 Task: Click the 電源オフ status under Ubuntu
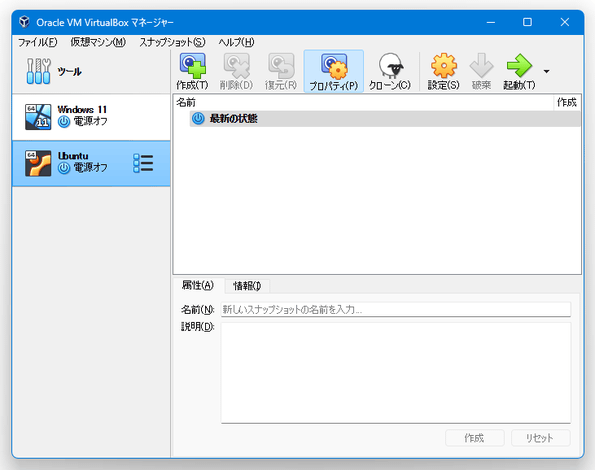(83, 168)
